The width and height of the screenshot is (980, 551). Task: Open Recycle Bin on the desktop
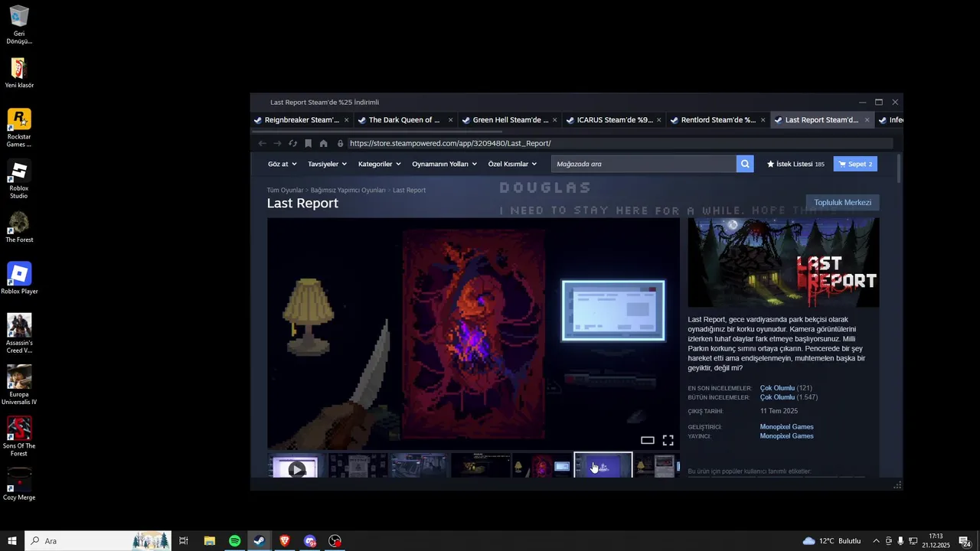coord(19,24)
